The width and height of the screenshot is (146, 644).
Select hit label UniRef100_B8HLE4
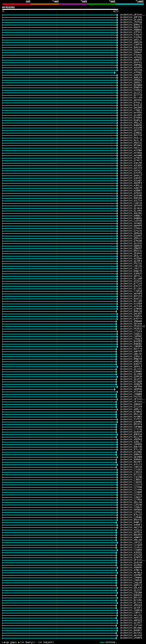[131, 78]
